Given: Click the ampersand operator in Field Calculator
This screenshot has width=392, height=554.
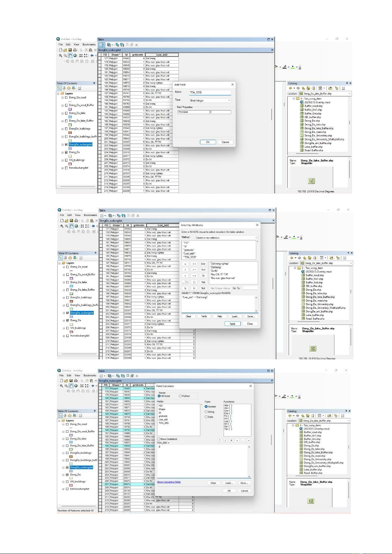Looking at the screenshot, I should 231,440.
